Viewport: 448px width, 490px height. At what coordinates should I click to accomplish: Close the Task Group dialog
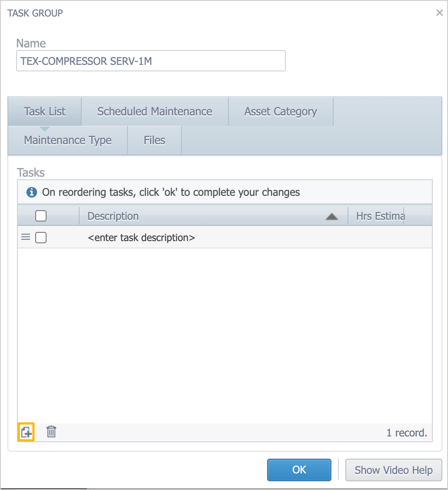pos(439,13)
